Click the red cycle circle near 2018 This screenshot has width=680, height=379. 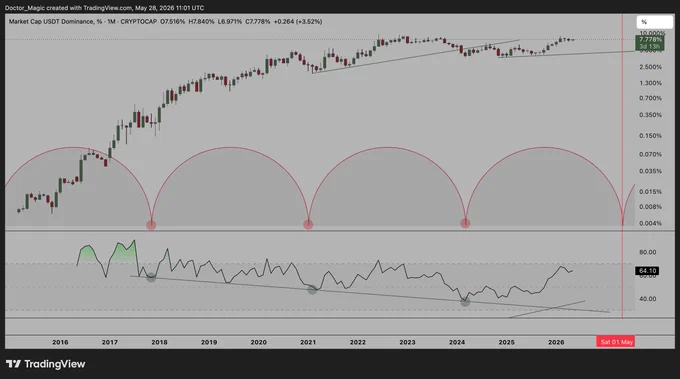pyautogui.click(x=151, y=225)
